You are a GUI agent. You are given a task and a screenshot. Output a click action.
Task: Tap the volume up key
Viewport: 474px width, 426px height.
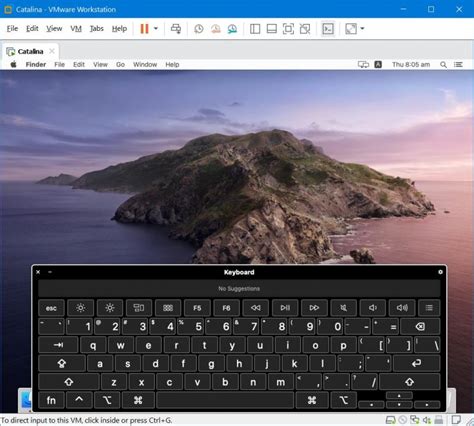(x=402, y=308)
